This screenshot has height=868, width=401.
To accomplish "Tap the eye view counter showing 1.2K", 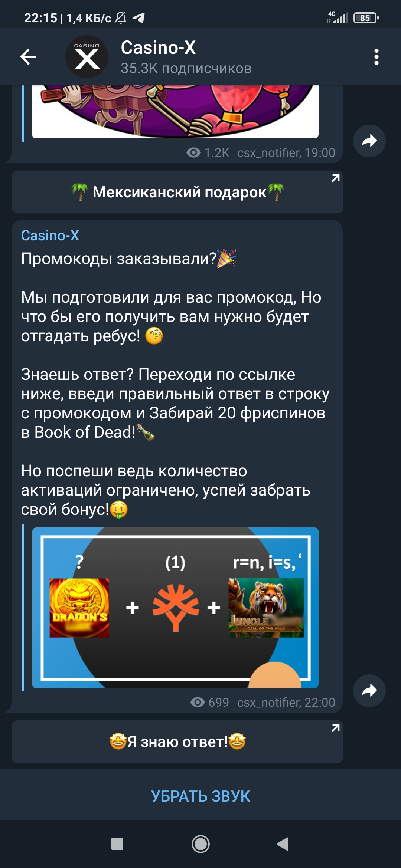I will 208,152.
